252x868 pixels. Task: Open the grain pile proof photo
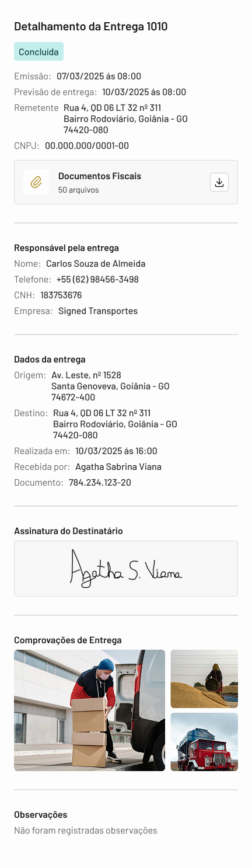click(204, 679)
